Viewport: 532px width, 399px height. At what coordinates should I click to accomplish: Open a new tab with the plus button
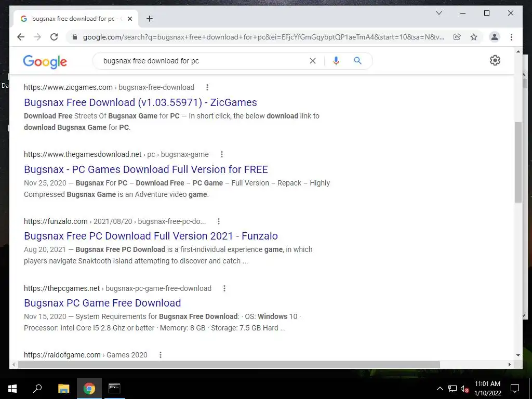coord(150,19)
